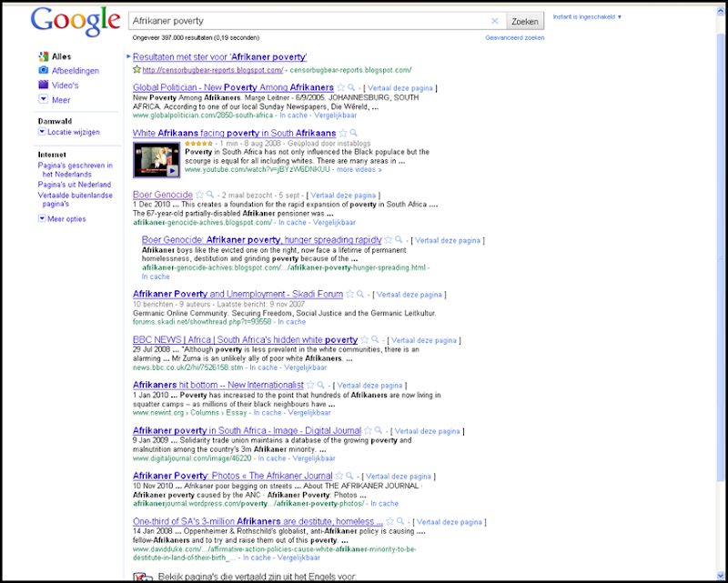
Task: Open the visited Boer Genocide link
Action: click(x=163, y=195)
